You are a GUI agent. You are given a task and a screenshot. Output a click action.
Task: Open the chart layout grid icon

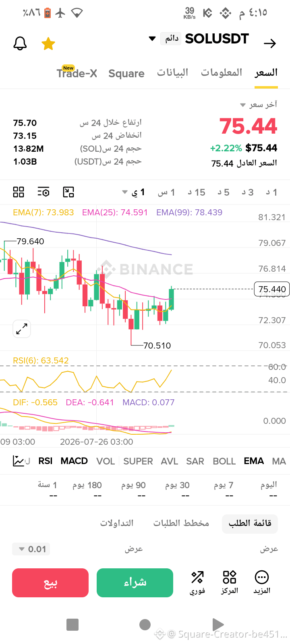tap(19, 192)
